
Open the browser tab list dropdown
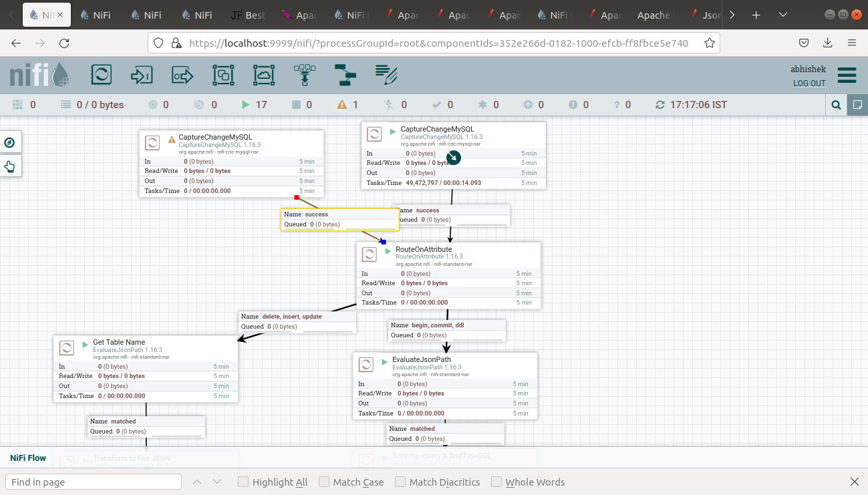coord(782,14)
